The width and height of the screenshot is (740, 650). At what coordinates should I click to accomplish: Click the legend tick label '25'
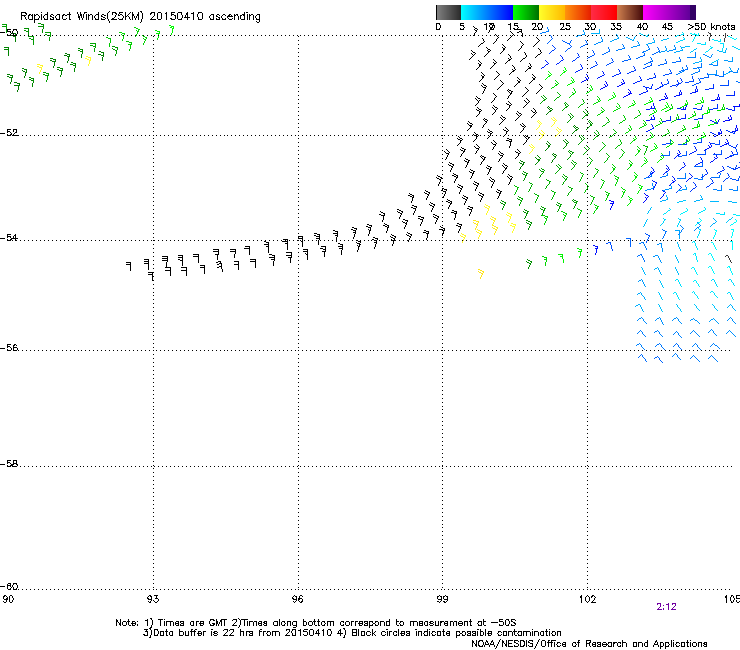click(565, 27)
